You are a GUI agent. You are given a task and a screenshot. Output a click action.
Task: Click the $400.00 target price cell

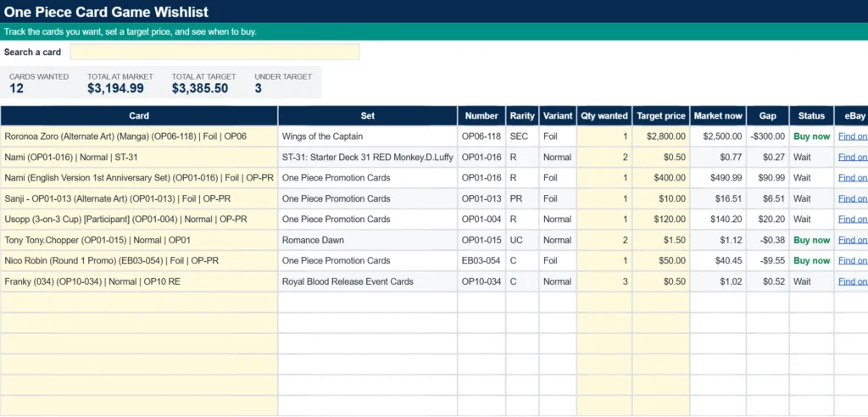tap(661, 178)
